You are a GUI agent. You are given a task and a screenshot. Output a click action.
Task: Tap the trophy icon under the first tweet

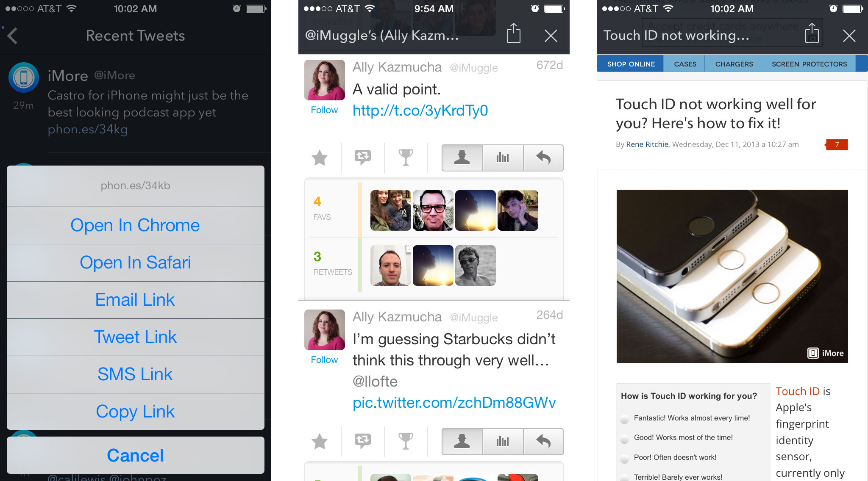[x=406, y=158]
